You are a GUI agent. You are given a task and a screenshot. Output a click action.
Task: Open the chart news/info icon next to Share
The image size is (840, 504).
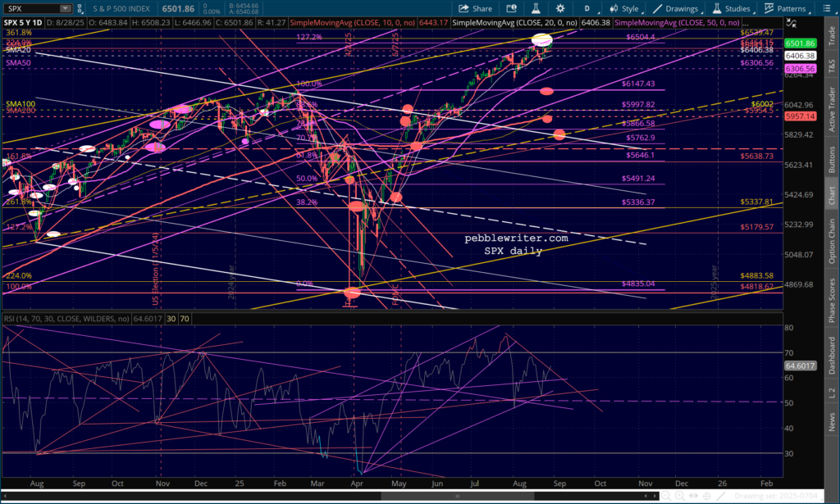511,8
